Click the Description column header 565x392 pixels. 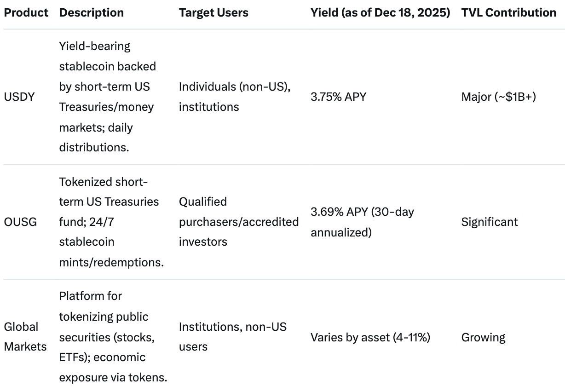tap(91, 13)
